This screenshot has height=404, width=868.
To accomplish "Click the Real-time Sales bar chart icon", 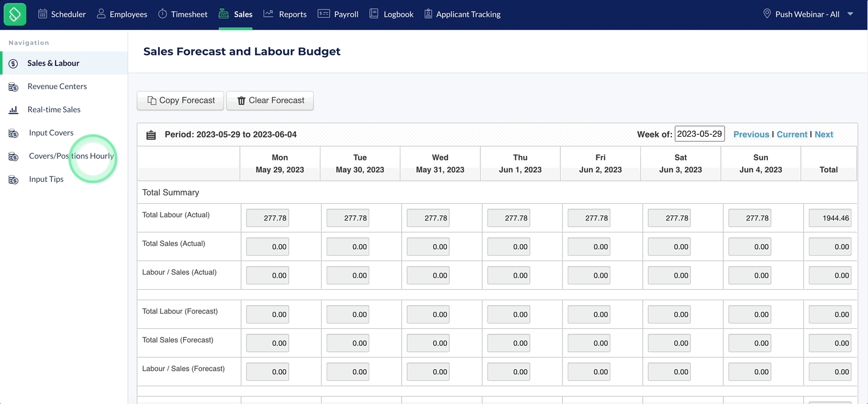I will (x=13, y=110).
